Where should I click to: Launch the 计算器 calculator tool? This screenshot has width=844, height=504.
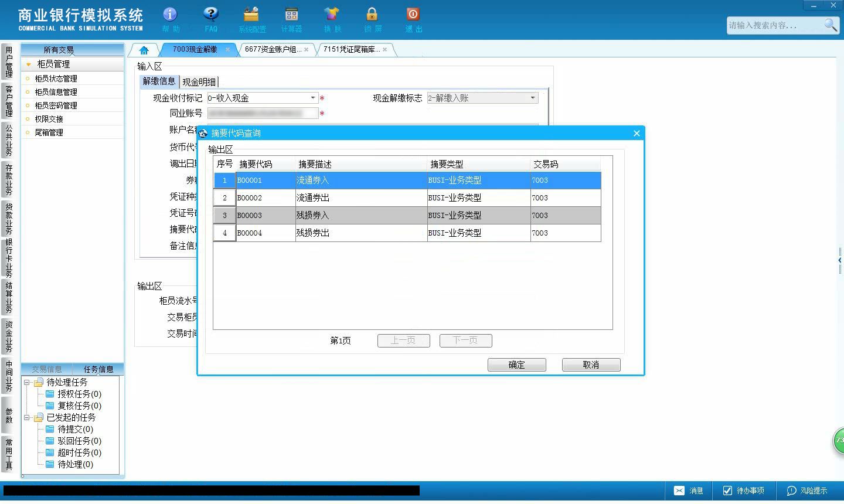(291, 14)
